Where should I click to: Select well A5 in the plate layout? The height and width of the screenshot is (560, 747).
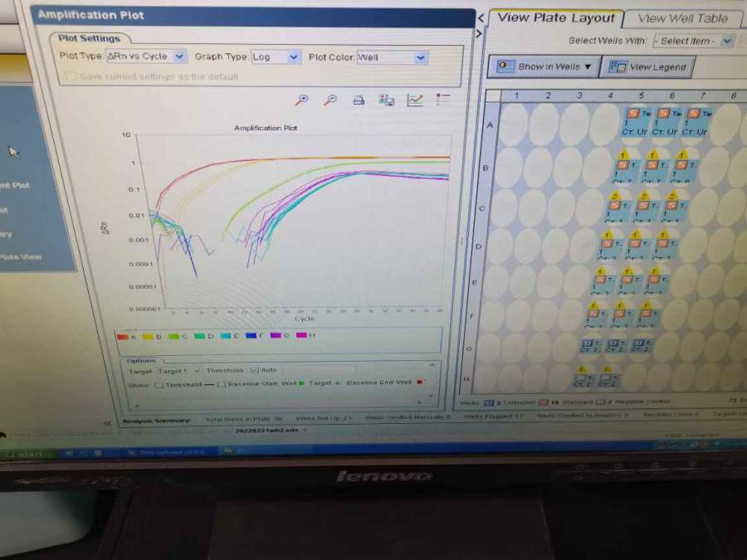637,120
